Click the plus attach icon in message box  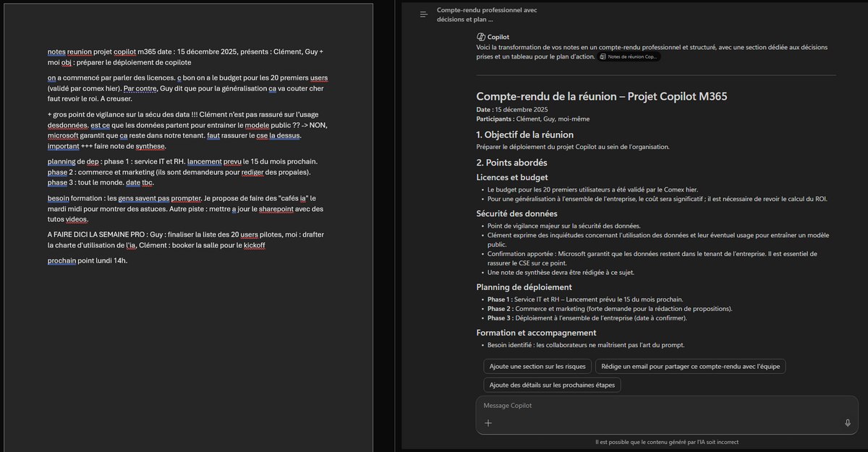tap(488, 423)
